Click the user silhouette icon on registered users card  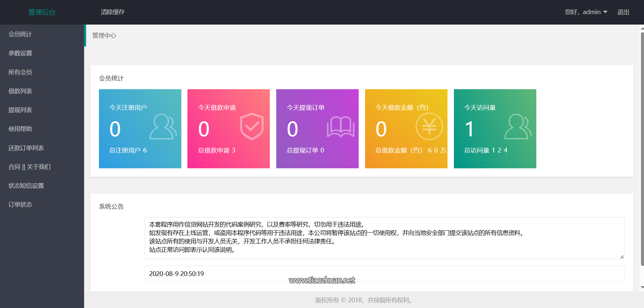pyautogui.click(x=163, y=127)
